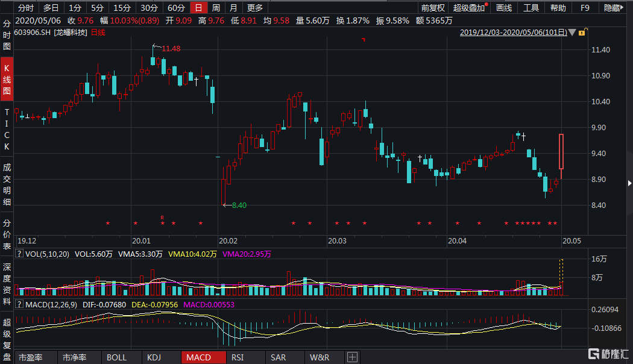Expand side panel using right-edge arrow
The image size is (633, 364).
click(629, 183)
